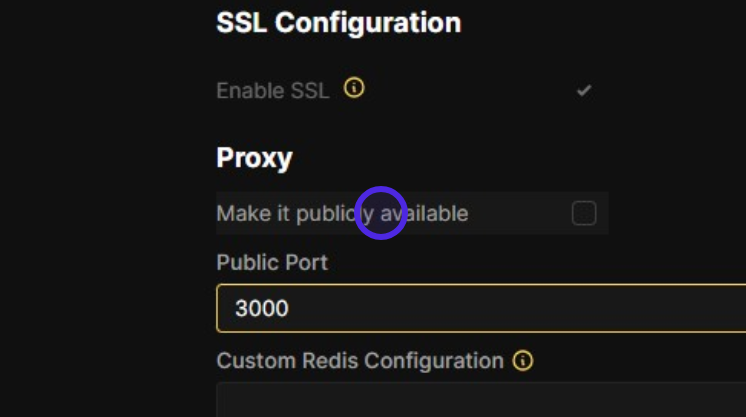
Task: Enable the Make it publicly available checkbox
Action: pos(583,213)
